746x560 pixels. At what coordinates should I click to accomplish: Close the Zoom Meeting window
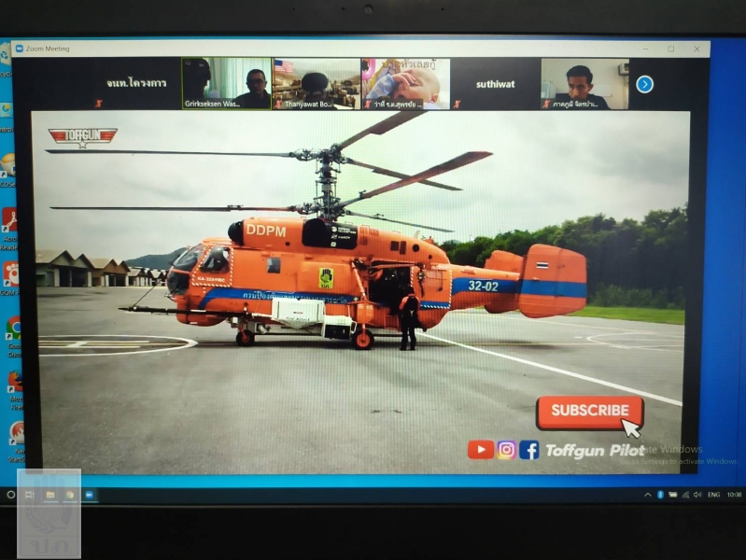tap(697, 49)
